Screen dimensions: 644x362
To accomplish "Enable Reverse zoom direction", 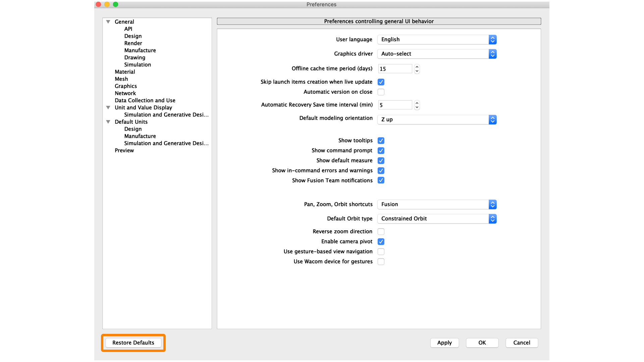I will click(x=381, y=232).
